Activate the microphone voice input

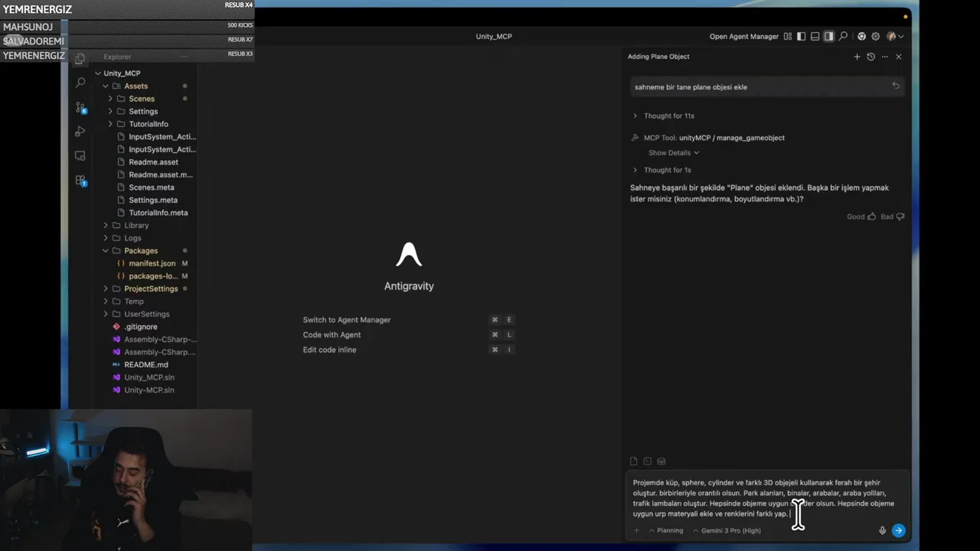(x=882, y=530)
